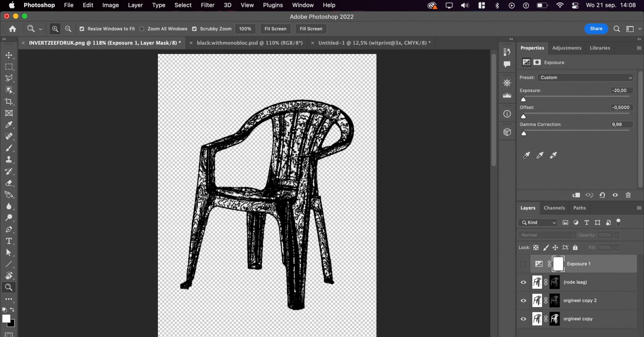
Task: Click the blue Share button
Action: click(596, 29)
